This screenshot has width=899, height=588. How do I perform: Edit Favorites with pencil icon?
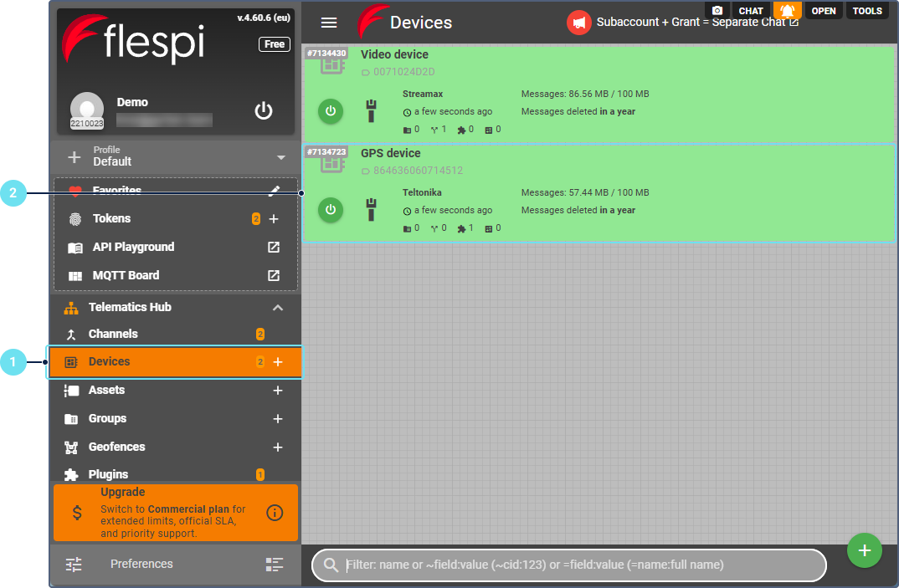pyautogui.click(x=274, y=191)
